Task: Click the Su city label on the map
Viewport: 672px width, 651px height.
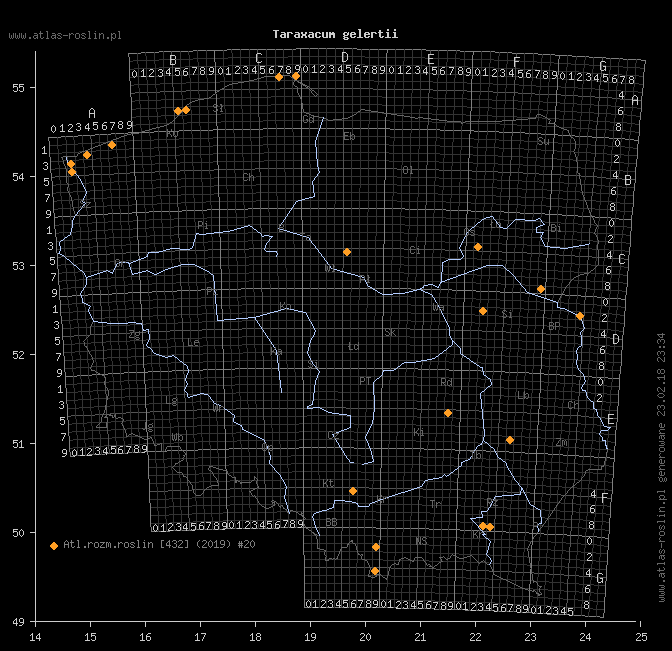Action: pyautogui.click(x=543, y=141)
